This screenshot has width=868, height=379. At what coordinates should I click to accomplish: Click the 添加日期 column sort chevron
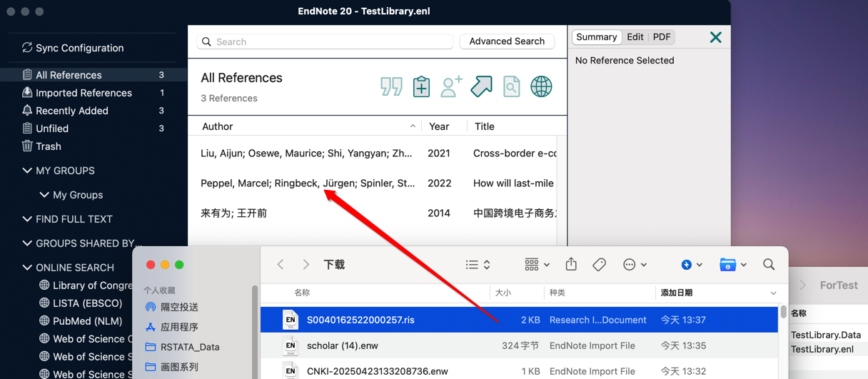[x=773, y=293]
